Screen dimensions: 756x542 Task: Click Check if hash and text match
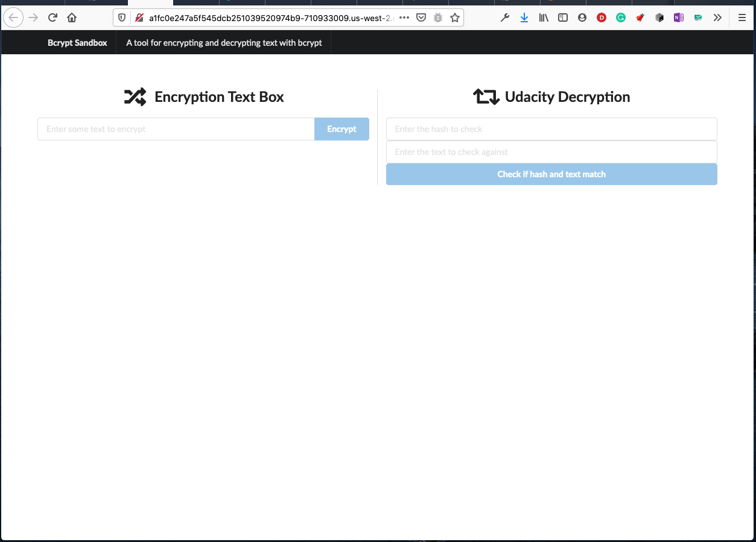point(551,174)
